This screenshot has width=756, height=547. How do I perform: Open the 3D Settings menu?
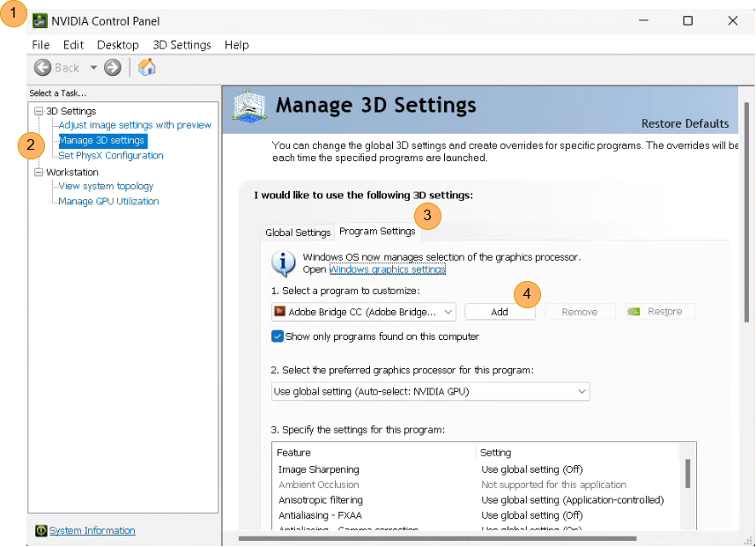[x=182, y=45]
